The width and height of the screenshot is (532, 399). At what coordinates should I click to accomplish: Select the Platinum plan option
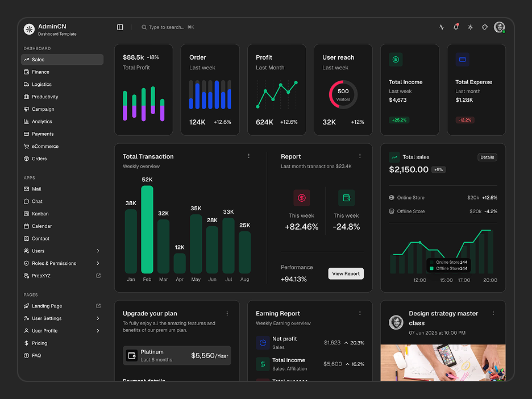(177, 356)
